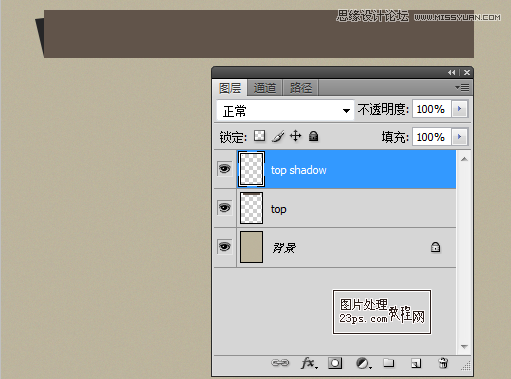Viewport: 511px width, 379px height.
Task: Click the layers scrollbar up arrow
Action: [464, 159]
